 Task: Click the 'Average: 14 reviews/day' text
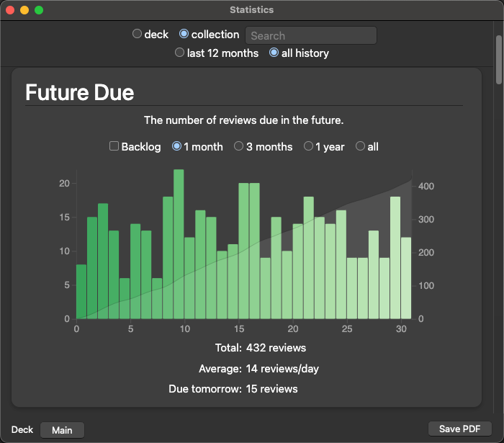258,369
